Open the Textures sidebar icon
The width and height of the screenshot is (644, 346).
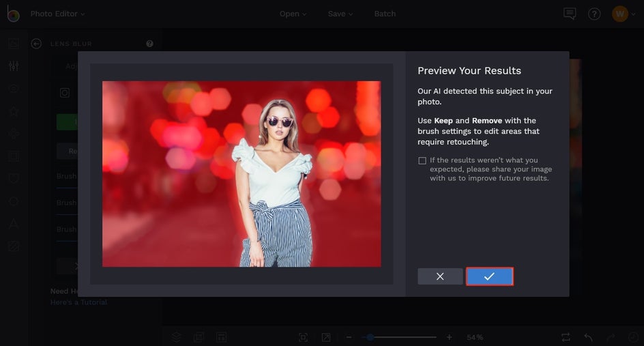point(14,246)
